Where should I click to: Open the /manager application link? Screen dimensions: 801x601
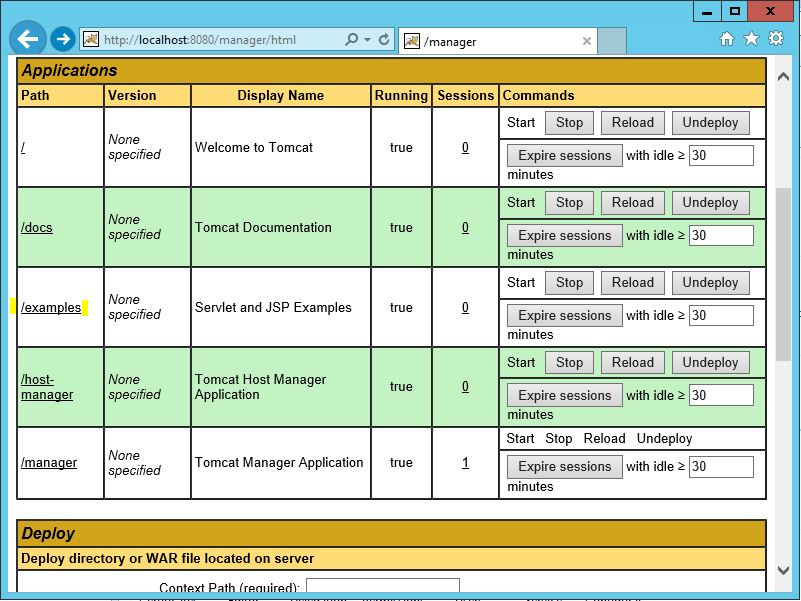click(x=49, y=463)
